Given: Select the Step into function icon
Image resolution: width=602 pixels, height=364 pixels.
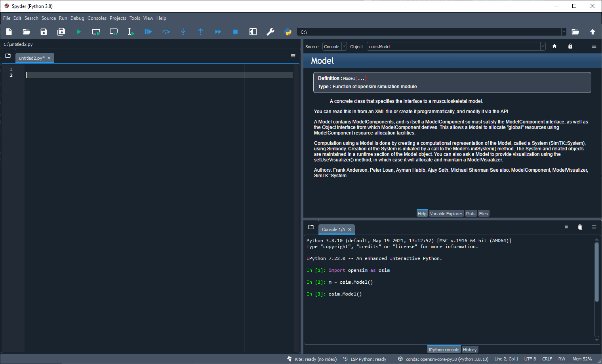Looking at the screenshot, I should click(183, 32).
